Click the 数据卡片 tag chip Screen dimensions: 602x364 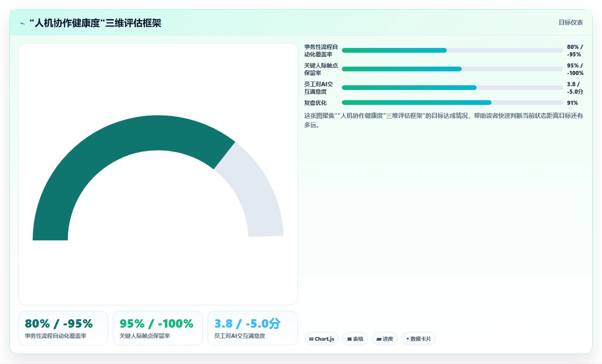point(418,339)
